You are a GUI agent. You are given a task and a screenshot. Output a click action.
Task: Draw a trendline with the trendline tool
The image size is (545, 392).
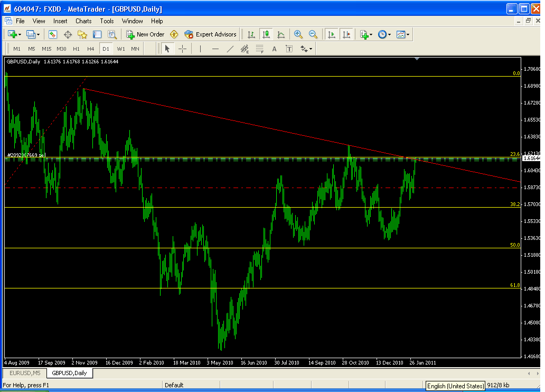click(230, 49)
